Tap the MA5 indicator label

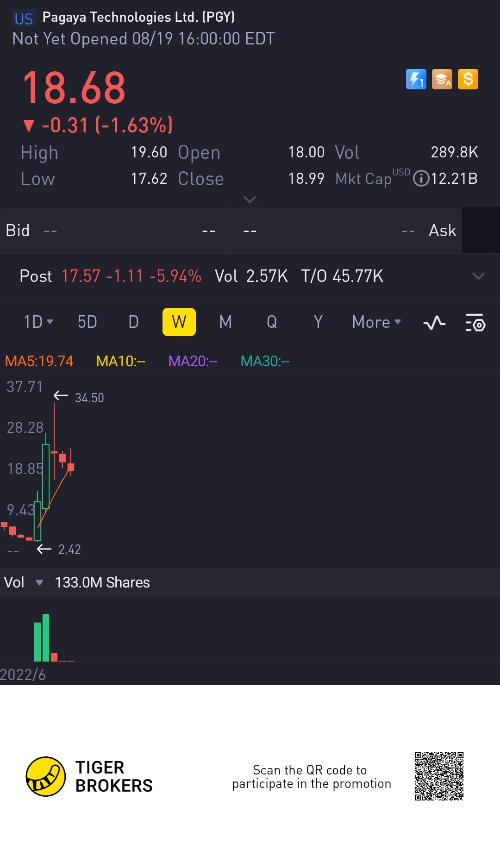39,361
